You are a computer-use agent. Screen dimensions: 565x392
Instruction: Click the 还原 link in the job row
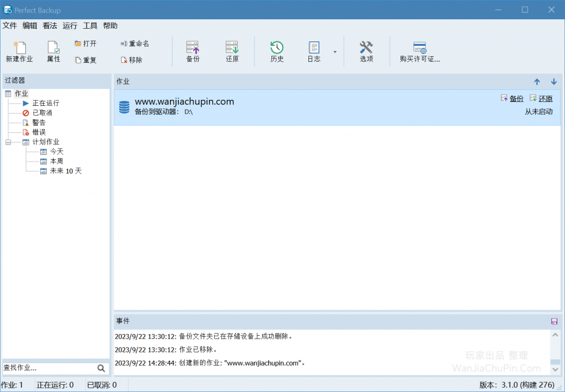pos(546,99)
